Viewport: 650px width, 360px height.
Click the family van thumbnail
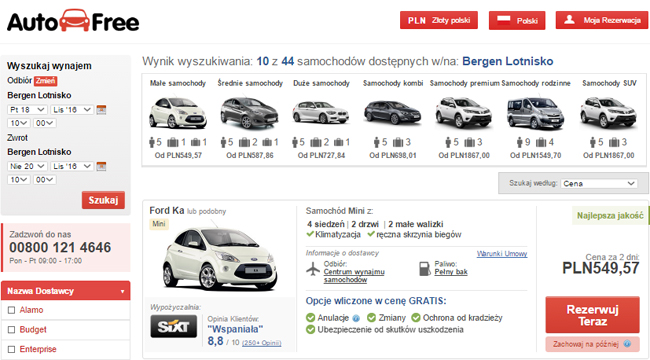click(x=535, y=113)
